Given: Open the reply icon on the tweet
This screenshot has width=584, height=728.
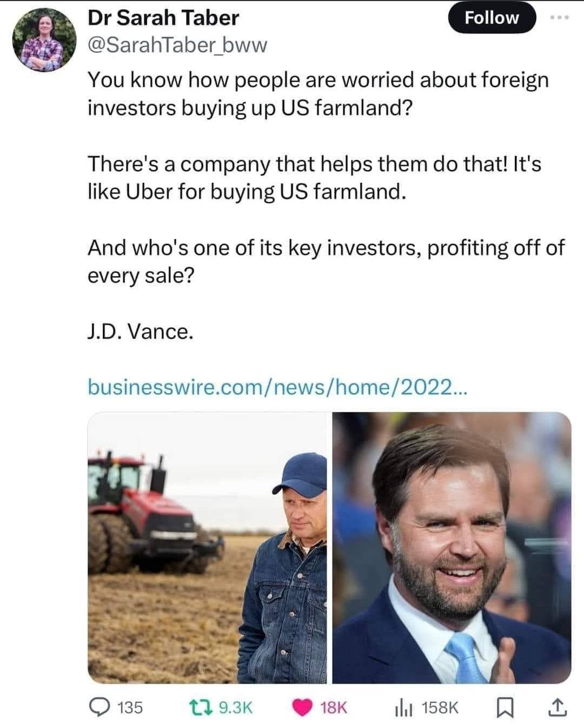Looking at the screenshot, I should pyautogui.click(x=101, y=706).
